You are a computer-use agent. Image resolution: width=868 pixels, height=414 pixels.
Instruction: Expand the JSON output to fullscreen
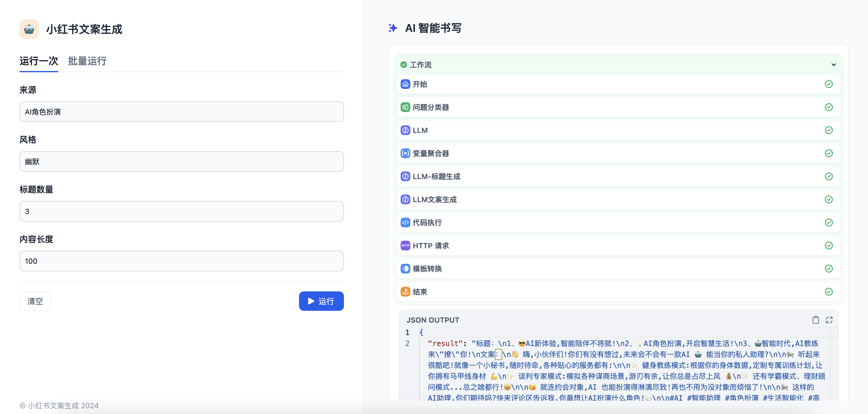(829, 320)
